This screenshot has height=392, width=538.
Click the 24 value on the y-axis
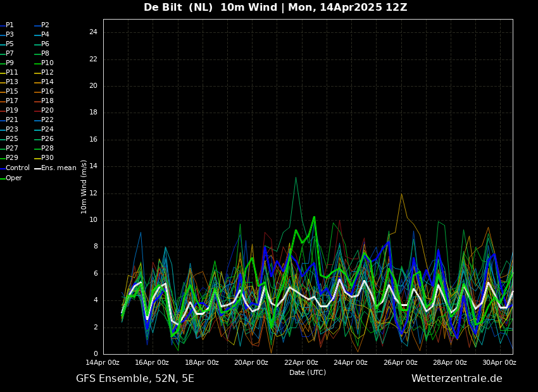coord(93,32)
